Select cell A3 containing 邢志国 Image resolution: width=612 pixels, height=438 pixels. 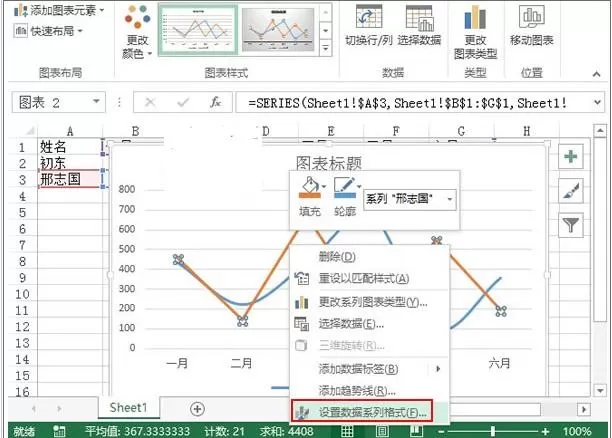click(x=70, y=179)
